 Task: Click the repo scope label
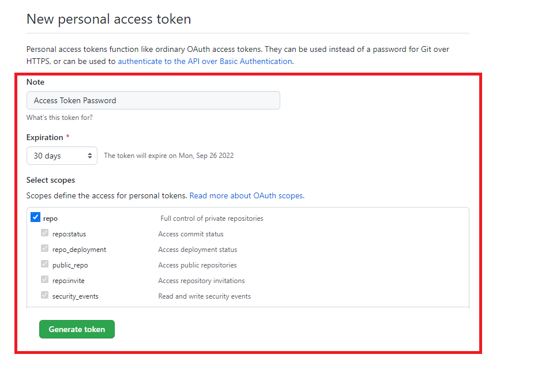pos(50,218)
